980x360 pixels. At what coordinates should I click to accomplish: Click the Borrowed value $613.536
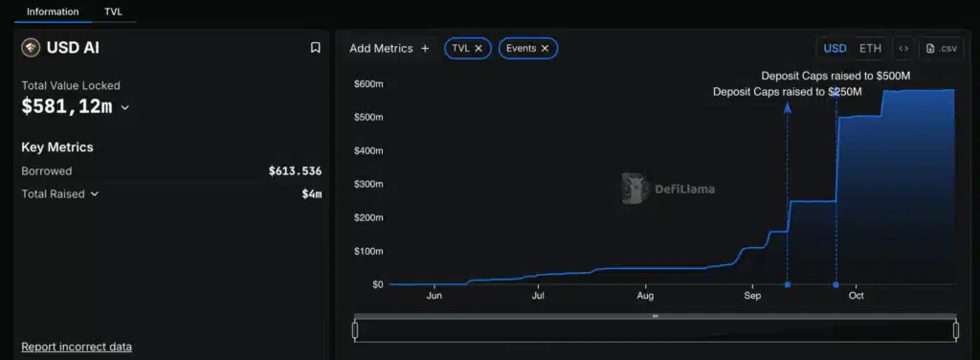(295, 170)
